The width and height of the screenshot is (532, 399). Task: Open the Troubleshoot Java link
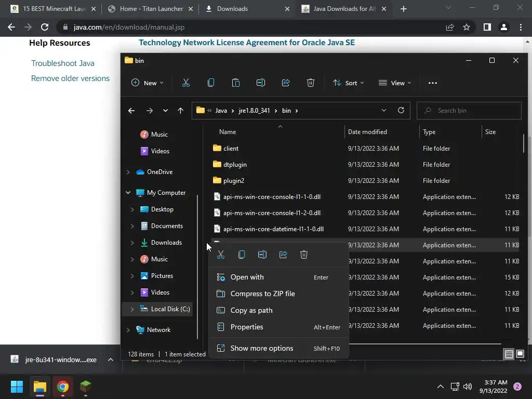[63, 63]
